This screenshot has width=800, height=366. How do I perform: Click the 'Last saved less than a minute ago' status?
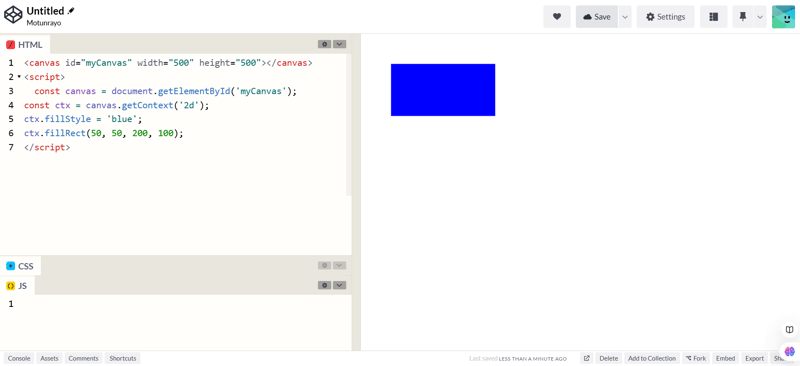[x=518, y=359]
